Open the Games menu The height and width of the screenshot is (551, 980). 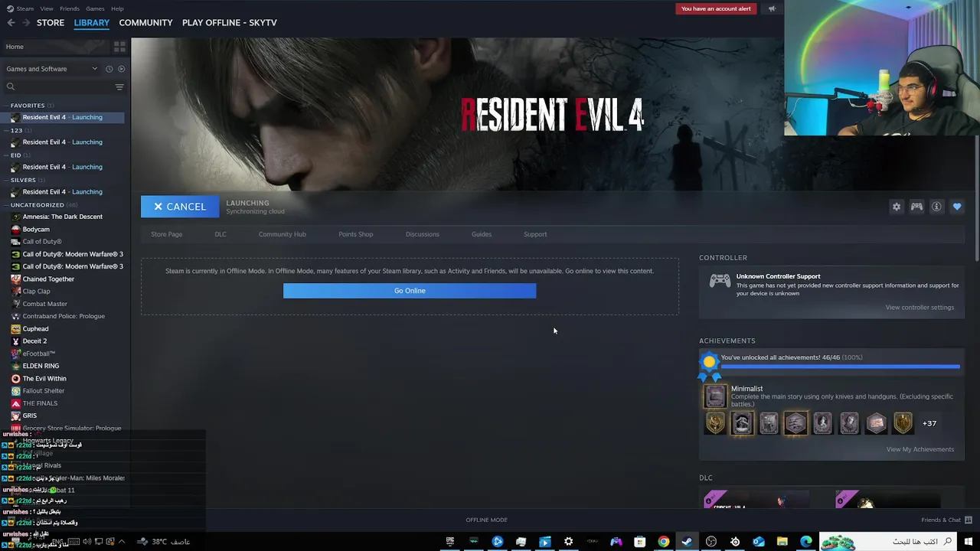click(95, 8)
